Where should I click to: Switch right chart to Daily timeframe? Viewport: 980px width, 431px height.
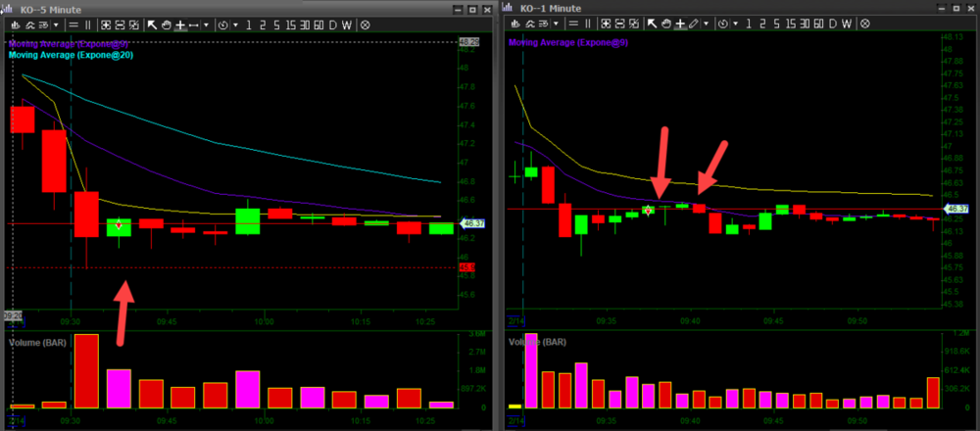coord(834,24)
